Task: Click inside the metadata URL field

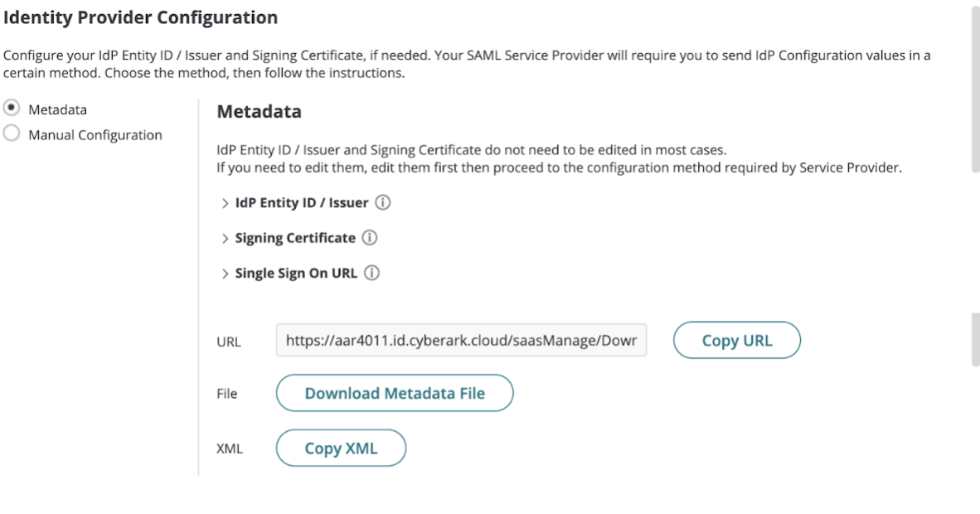Action: [x=462, y=340]
